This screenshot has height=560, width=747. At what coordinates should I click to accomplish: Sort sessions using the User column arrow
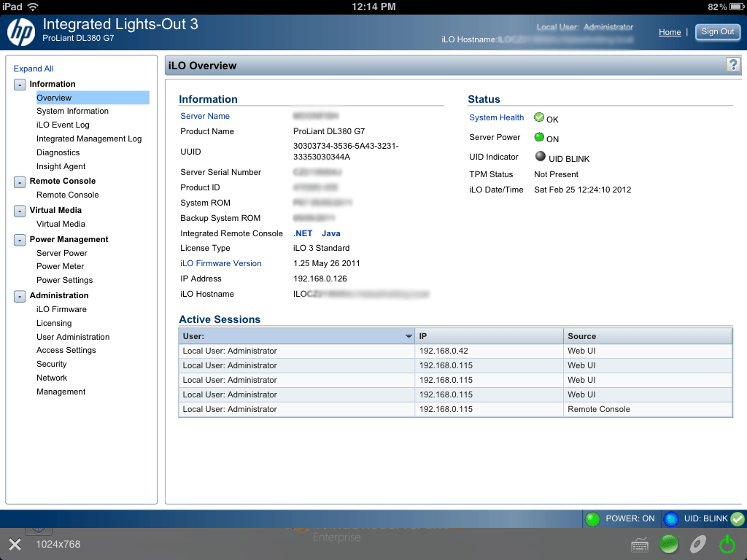click(x=409, y=336)
